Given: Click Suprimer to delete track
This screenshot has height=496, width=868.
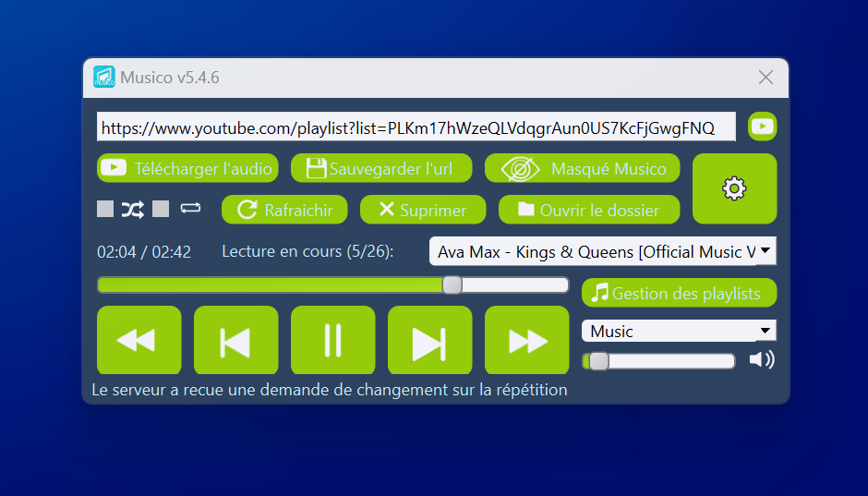Looking at the screenshot, I should [x=423, y=210].
